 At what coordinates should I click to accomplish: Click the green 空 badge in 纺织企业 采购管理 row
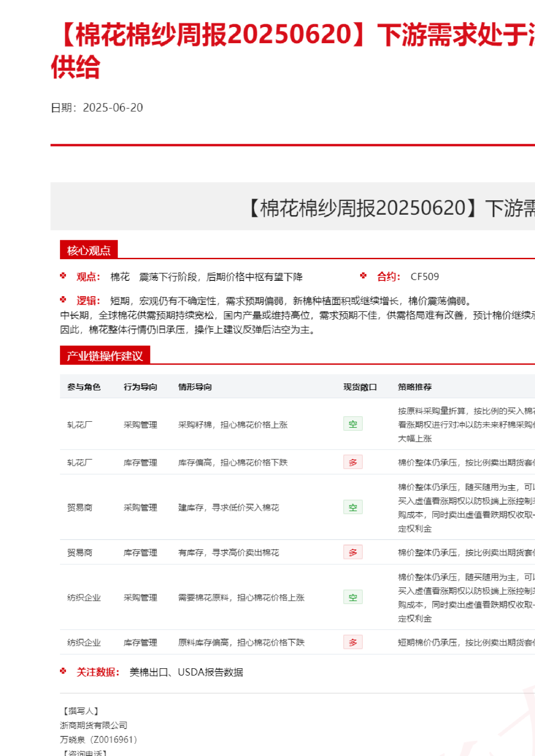coord(353,597)
